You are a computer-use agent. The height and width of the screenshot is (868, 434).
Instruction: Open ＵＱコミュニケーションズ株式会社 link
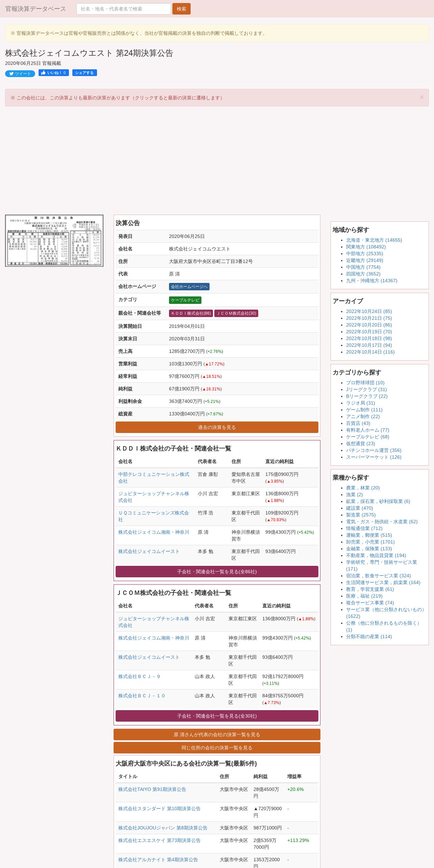click(153, 516)
